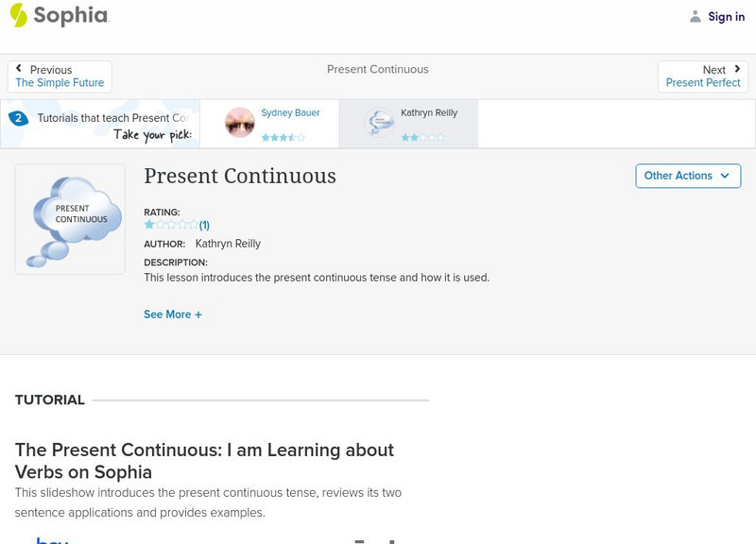The image size is (756, 544).
Task: Click the Sign in link
Action: (726, 16)
